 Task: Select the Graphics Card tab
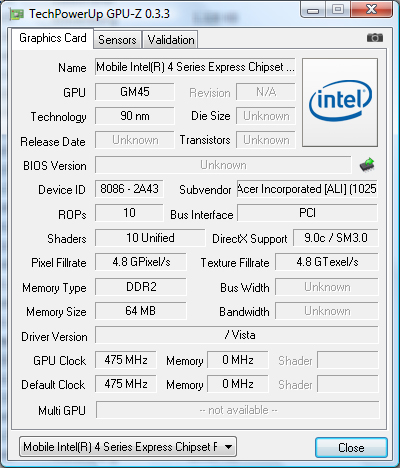[x=53, y=39]
